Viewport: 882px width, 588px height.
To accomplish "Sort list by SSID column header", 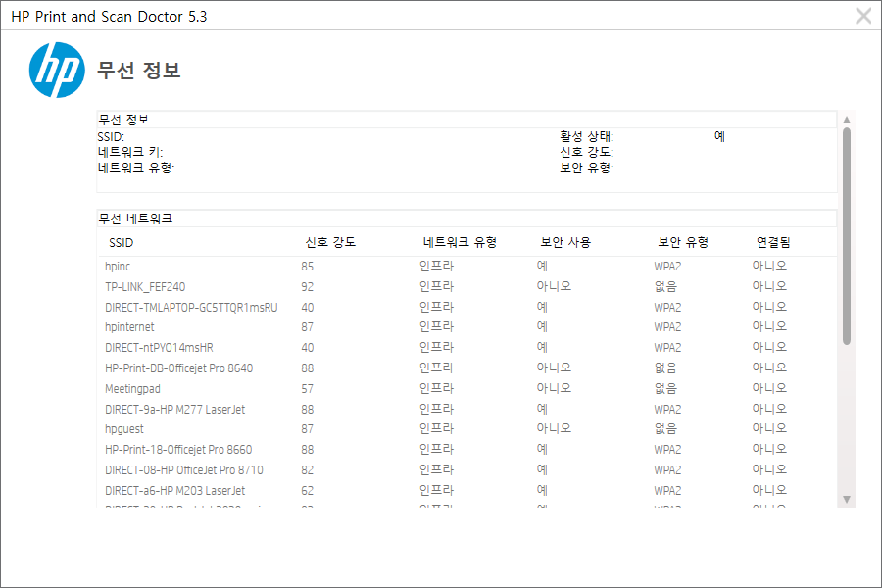I will pyautogui.click(x=122, y=243).
